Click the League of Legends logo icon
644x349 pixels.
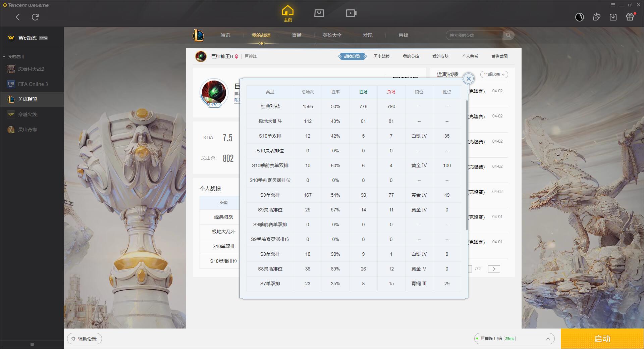click(198, 35)
